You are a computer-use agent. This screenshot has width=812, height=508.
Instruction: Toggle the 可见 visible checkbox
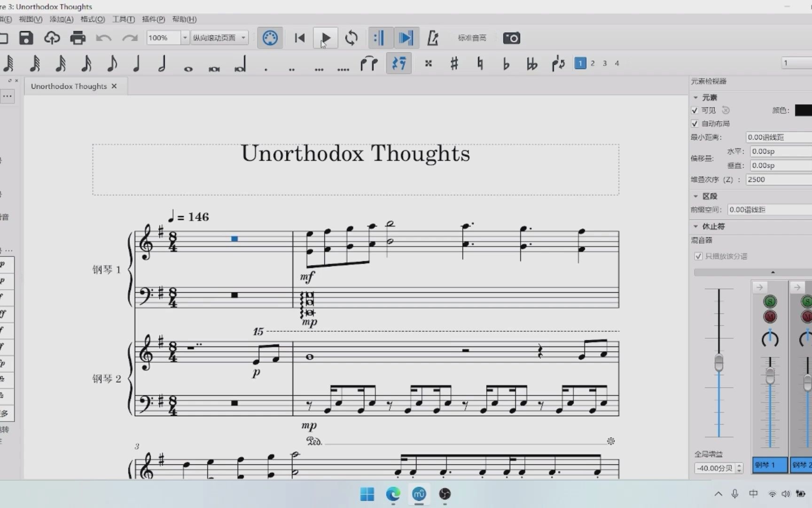[695, 111]
